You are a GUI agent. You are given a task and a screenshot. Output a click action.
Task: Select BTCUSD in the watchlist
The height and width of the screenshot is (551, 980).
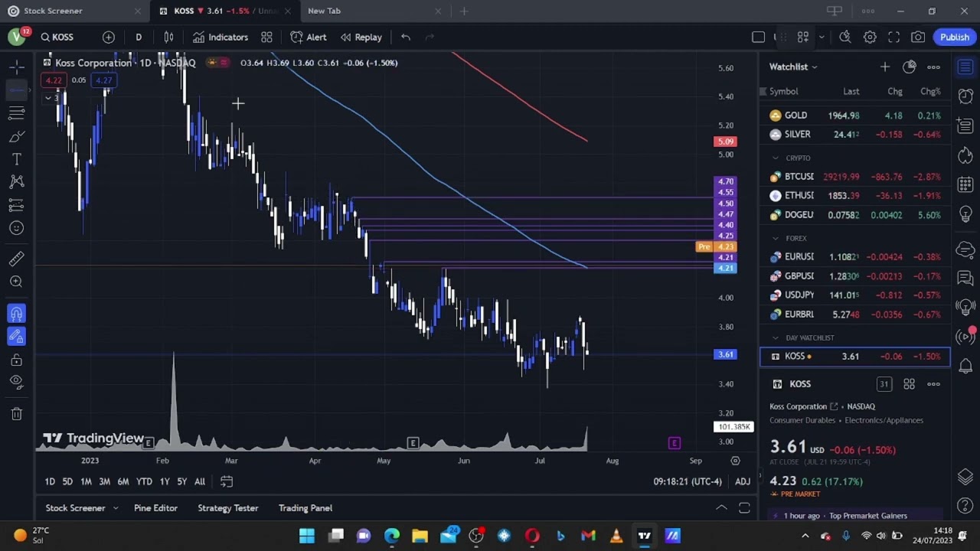pos(855,177)
